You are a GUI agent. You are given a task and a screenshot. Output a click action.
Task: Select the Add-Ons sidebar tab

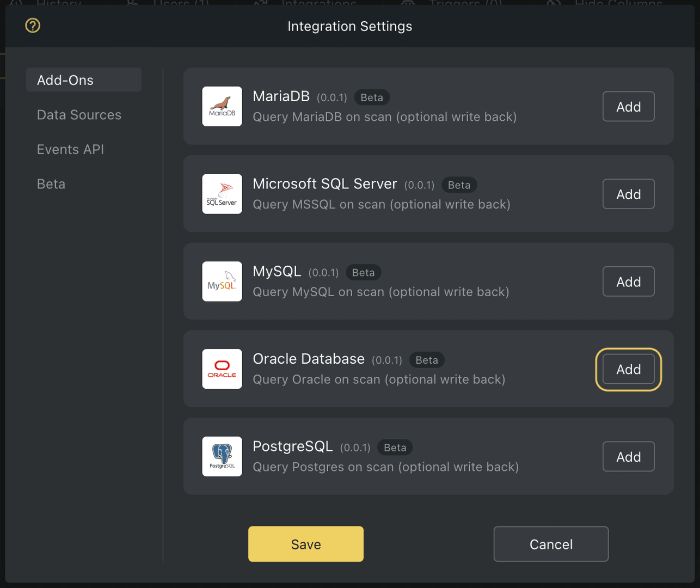tap(84, 80)
